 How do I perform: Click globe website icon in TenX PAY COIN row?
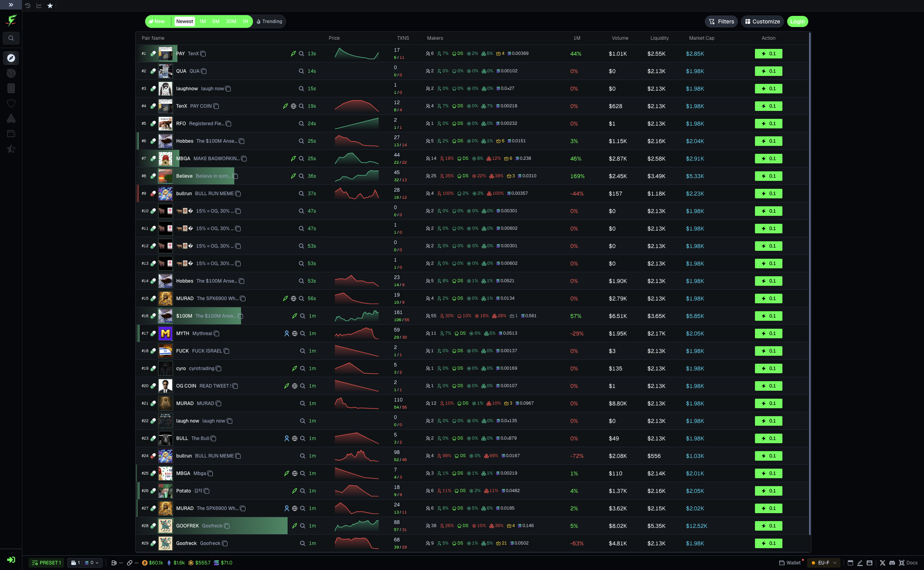(x=294, y=106)
